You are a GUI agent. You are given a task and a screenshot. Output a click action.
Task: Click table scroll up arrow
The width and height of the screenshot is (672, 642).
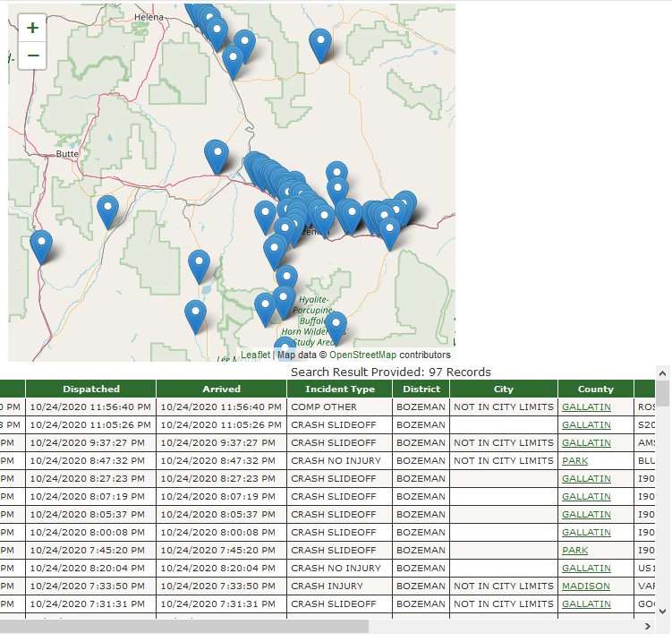click(x=662, y=373)
